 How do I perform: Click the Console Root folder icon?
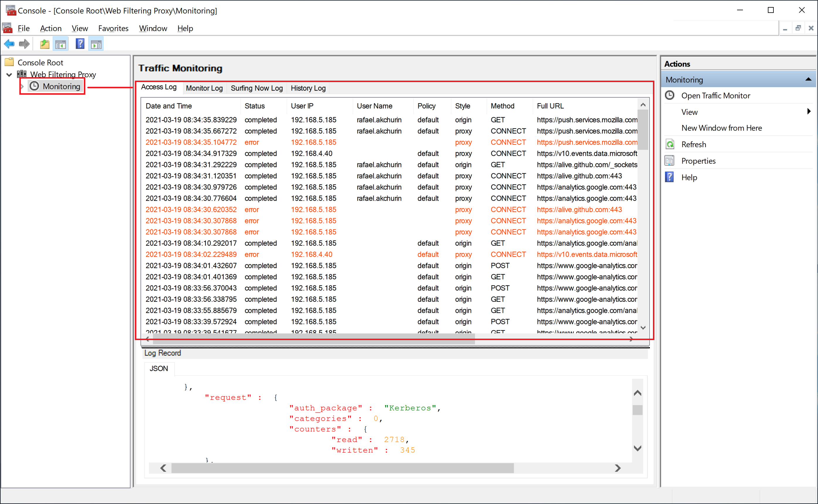click(x=9, y=62)
